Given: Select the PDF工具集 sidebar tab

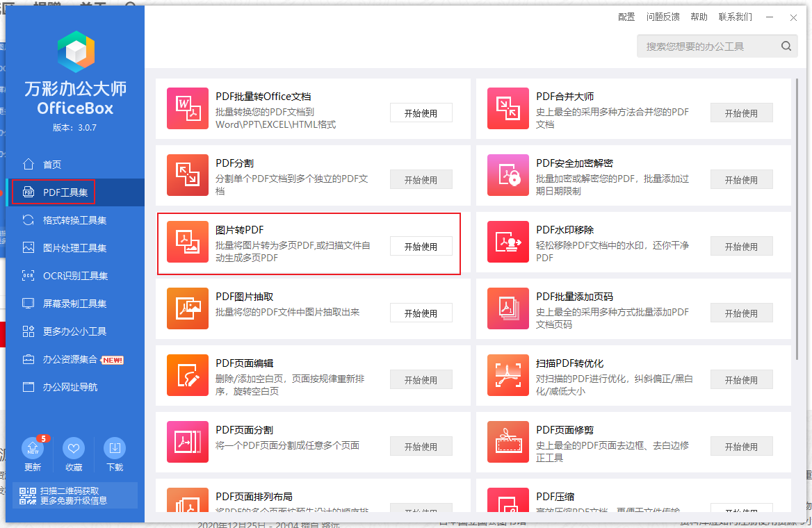Looking at the screenshot, I should click(76, 192).
